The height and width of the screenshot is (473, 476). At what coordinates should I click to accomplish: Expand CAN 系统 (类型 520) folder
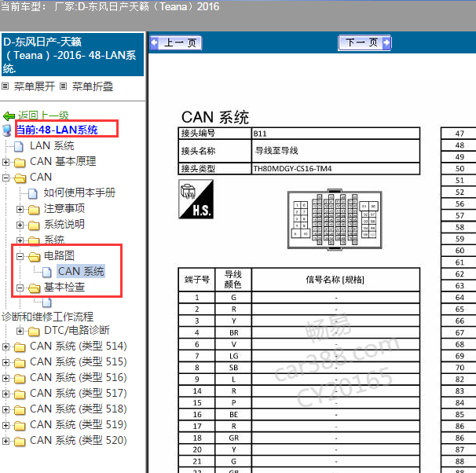point(5,441)
